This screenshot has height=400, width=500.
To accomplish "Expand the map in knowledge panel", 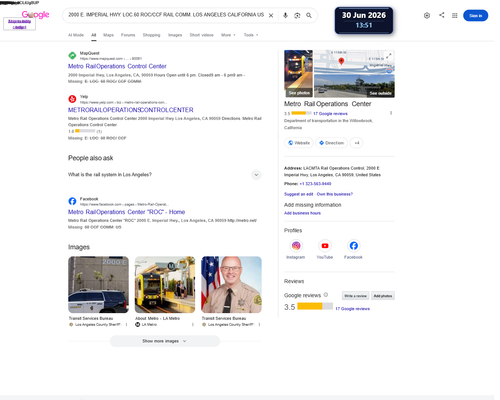I will pyautogui.click(x=389, y=56).
